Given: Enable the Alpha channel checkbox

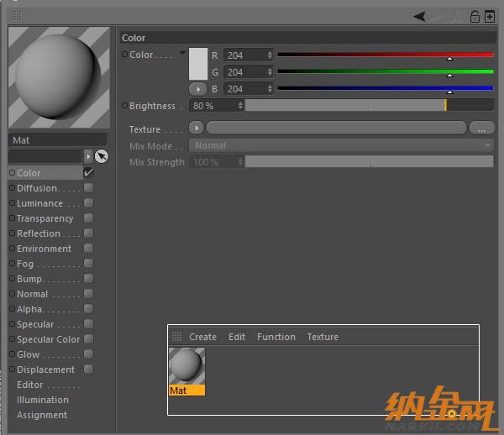Looking at the screenshot, I should [x=88, y=308].
